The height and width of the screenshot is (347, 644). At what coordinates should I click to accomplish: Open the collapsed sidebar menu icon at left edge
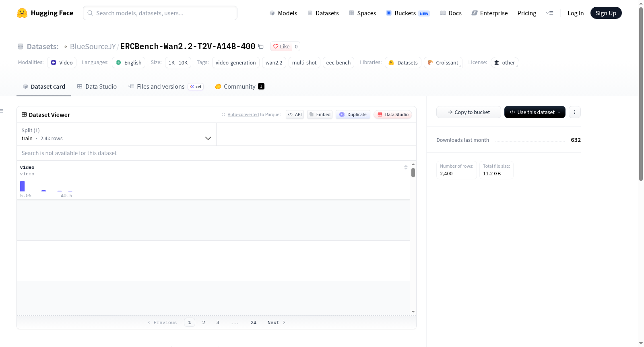click(x=2, y=111)
